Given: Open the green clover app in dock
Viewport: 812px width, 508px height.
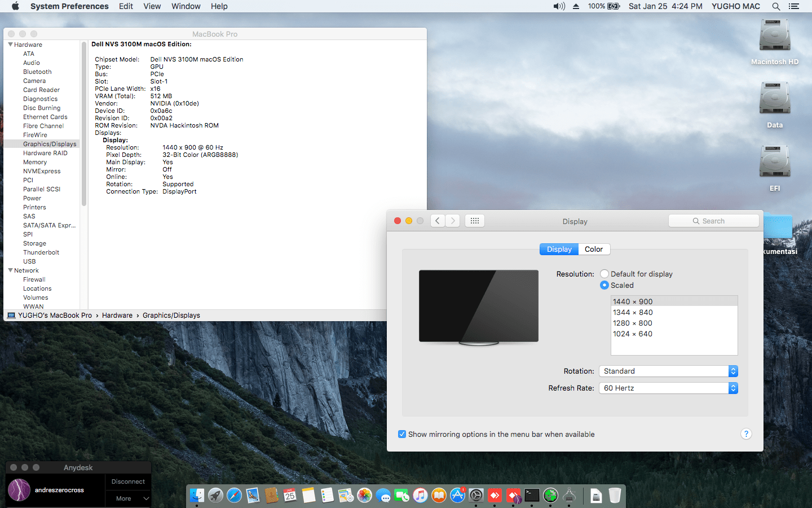Looking at the screenshot, I should pos(550,496).
